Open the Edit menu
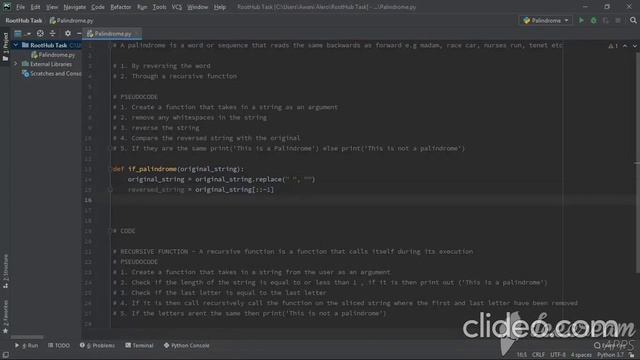The width and height of the screenshot is (640, 360). 36,7
